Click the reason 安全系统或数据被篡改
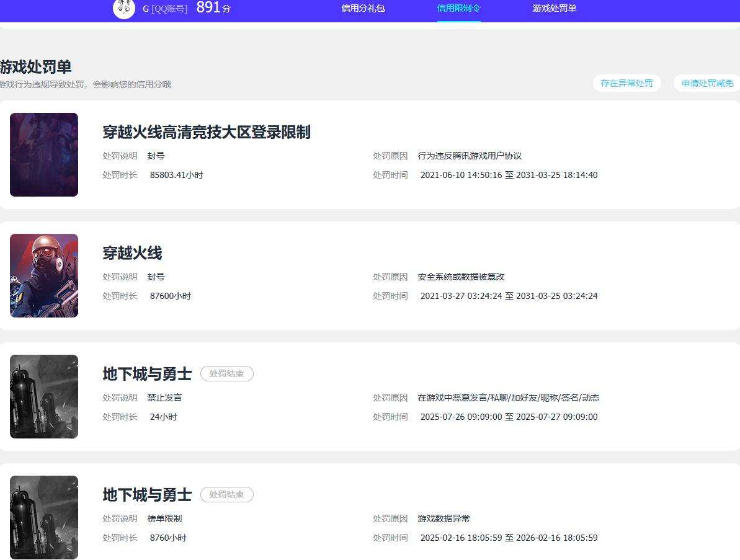740x560 pixels. click(461, 277)
